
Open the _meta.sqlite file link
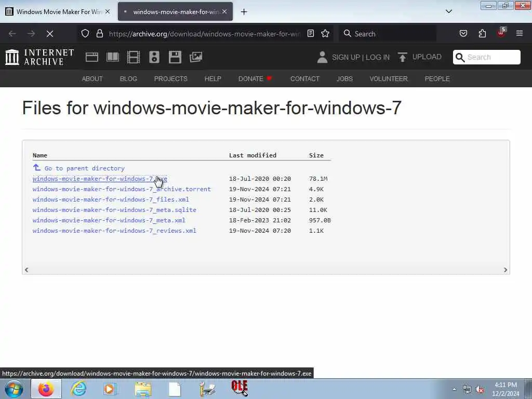pyautogui.click(x=114, y=210)
